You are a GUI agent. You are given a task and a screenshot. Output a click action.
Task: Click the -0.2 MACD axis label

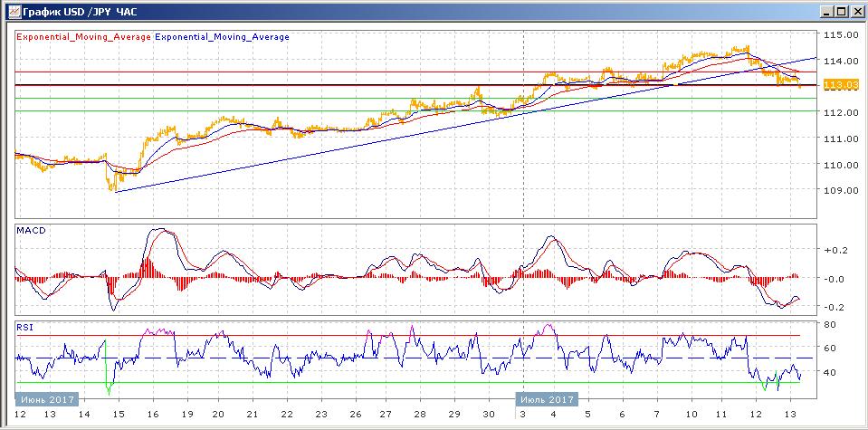[836, 307]
